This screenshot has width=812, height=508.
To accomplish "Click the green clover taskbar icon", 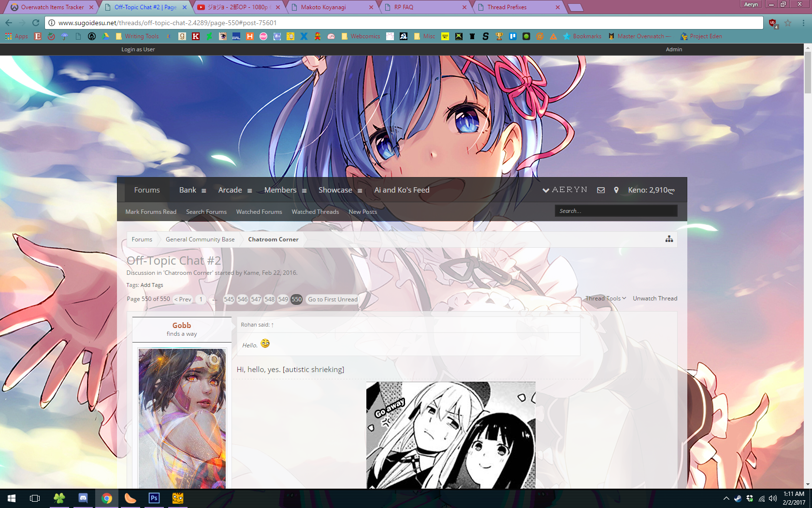I will 59,498.
